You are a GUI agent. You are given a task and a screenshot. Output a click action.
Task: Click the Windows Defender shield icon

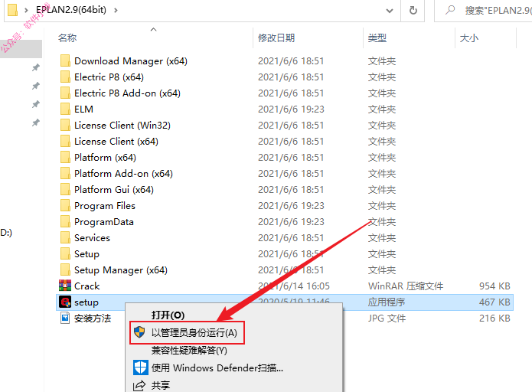pos(140,367)
